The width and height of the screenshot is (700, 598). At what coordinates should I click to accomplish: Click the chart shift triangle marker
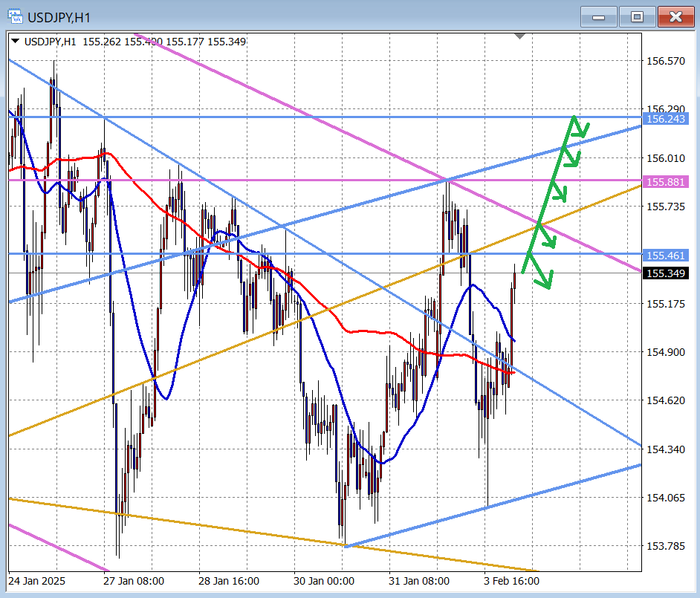pos(520,36)
